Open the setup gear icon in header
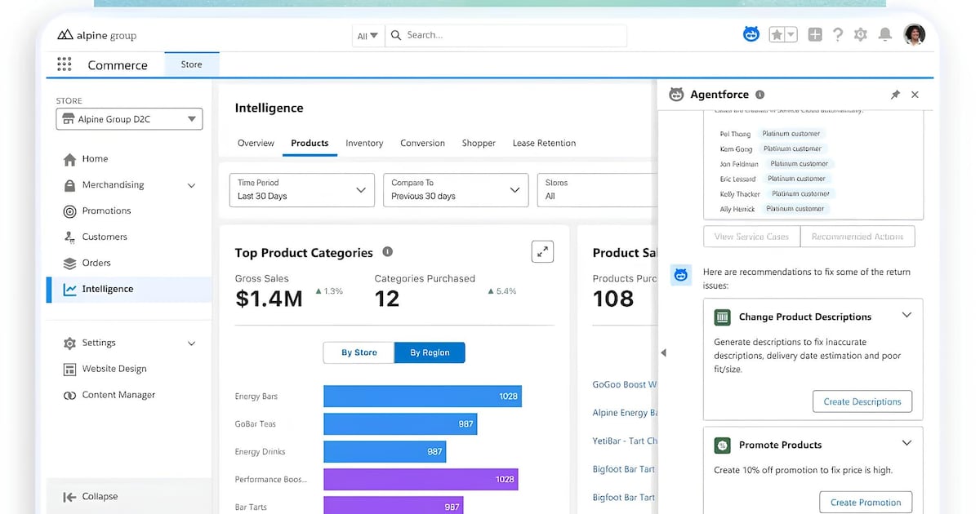This screenshot has width=980, height=514. tap(860, 34)
